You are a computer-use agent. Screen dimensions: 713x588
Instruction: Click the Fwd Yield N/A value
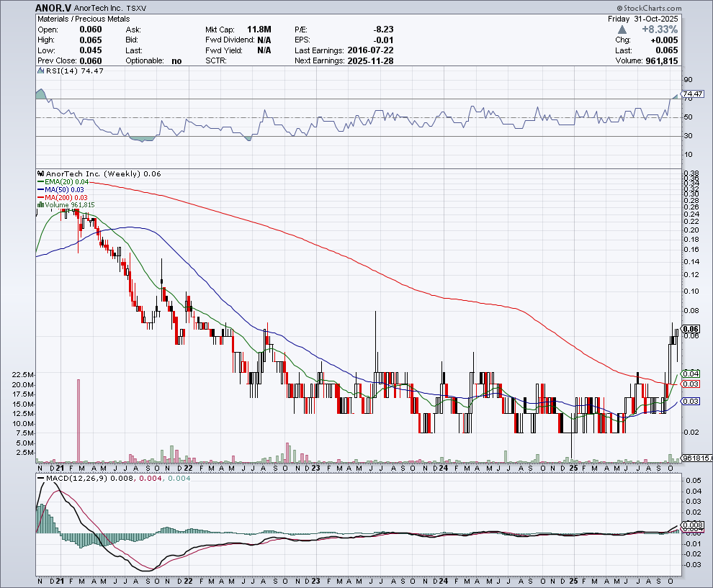(x=264, y=50)
